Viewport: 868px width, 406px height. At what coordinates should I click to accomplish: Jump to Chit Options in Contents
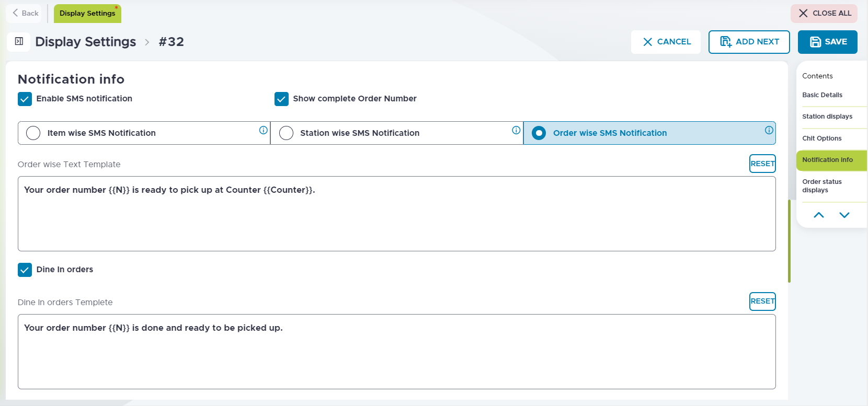[821, 138]
